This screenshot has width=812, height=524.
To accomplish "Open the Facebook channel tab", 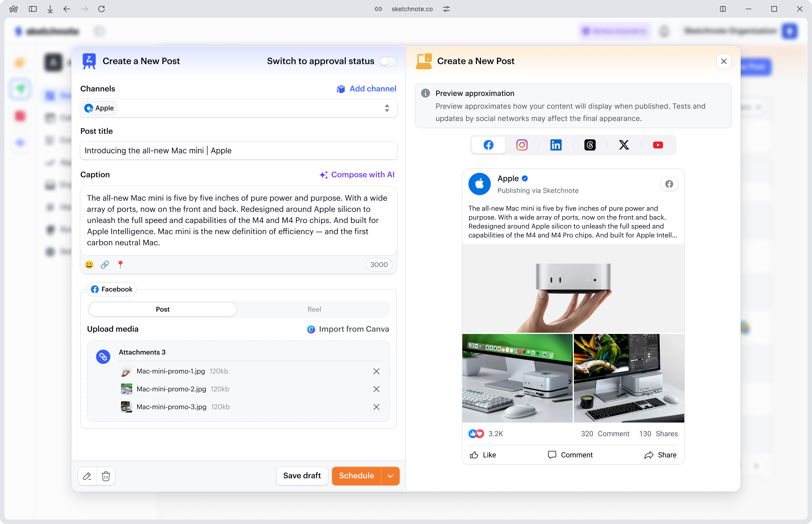I will [x=112, y=289].
